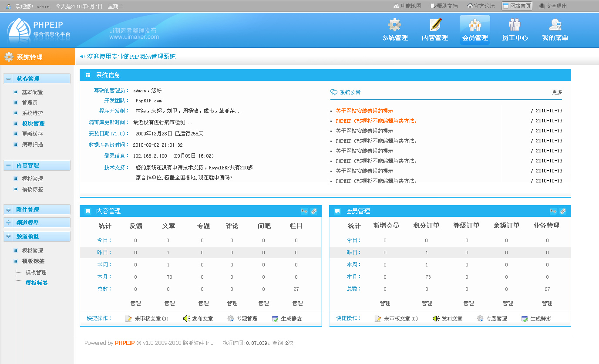Click the move-cursor icon in 内容管理 panel header
The height and width of the screenshot is (364, 599).
click(304, 211)
